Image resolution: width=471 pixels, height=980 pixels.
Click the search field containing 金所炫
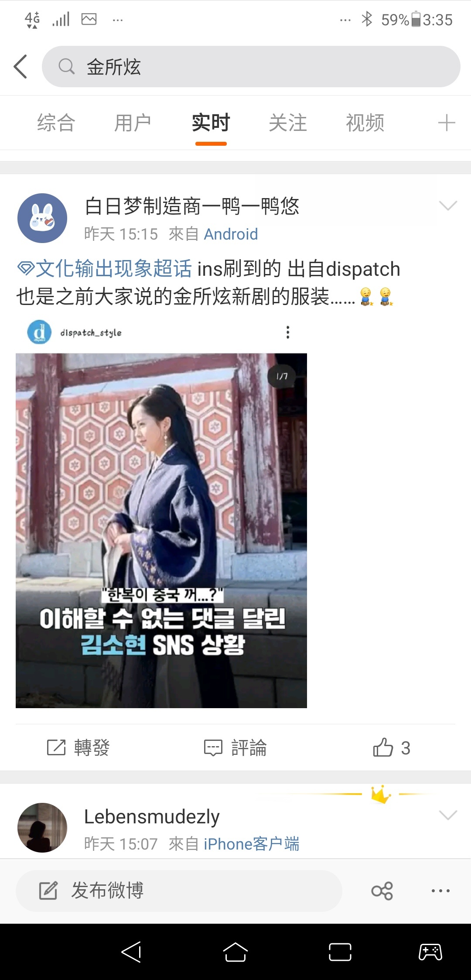point(251,67)
